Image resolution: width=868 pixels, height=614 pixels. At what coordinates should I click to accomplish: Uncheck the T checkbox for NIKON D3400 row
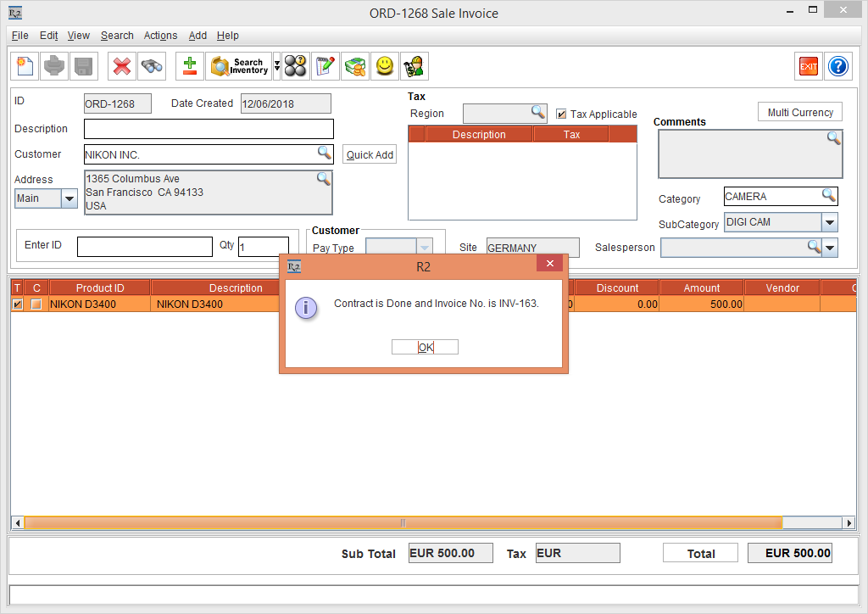click(17, 304)
